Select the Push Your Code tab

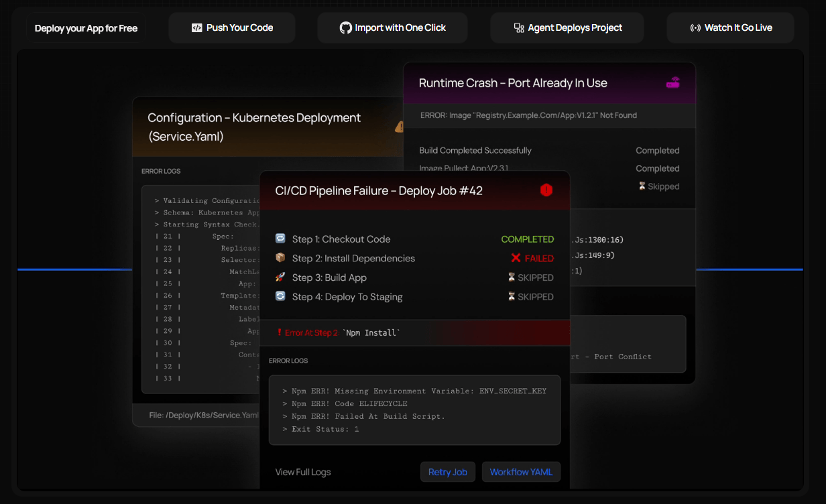233,28
